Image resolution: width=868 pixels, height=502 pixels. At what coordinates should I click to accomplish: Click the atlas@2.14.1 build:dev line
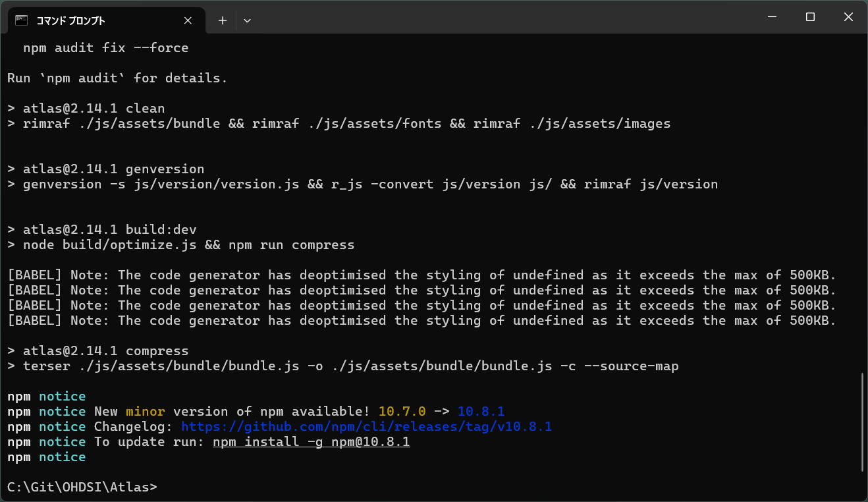[102, 230]
